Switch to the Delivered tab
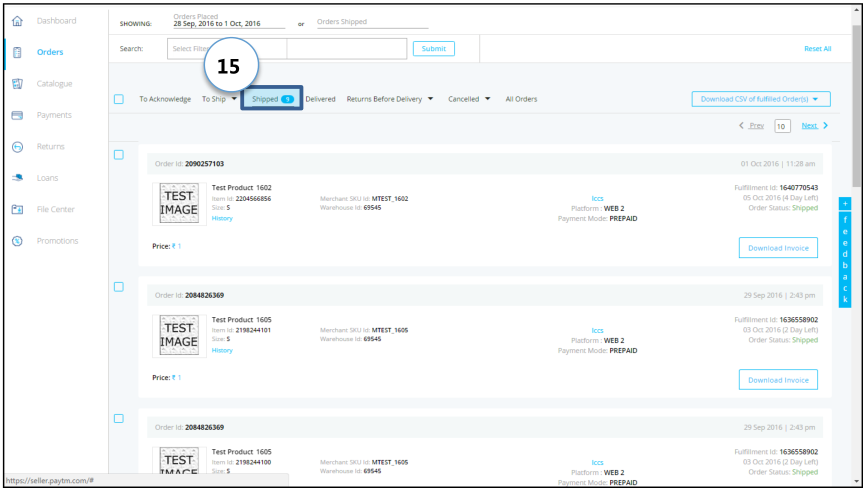 321,99
